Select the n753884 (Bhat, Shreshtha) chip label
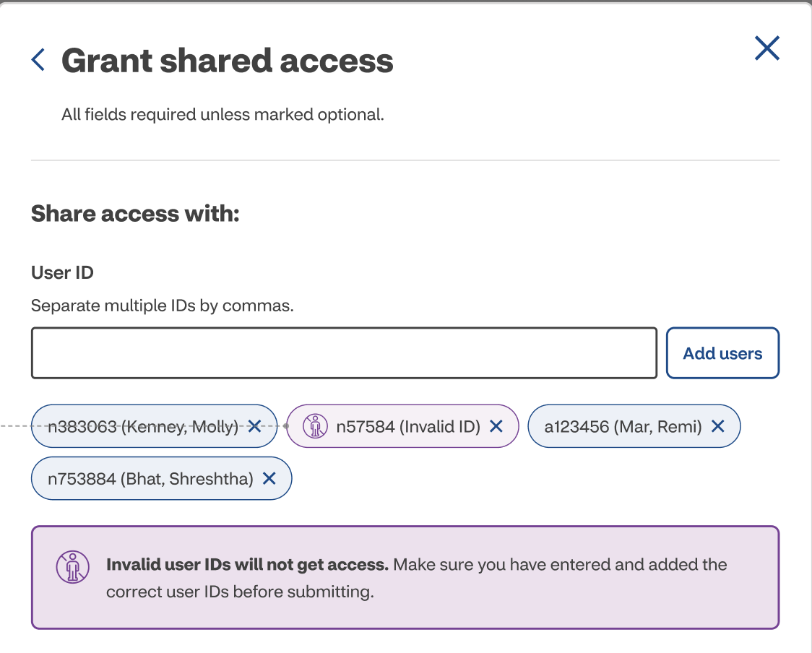The image size is (812, 653). (x=150, y=478)
